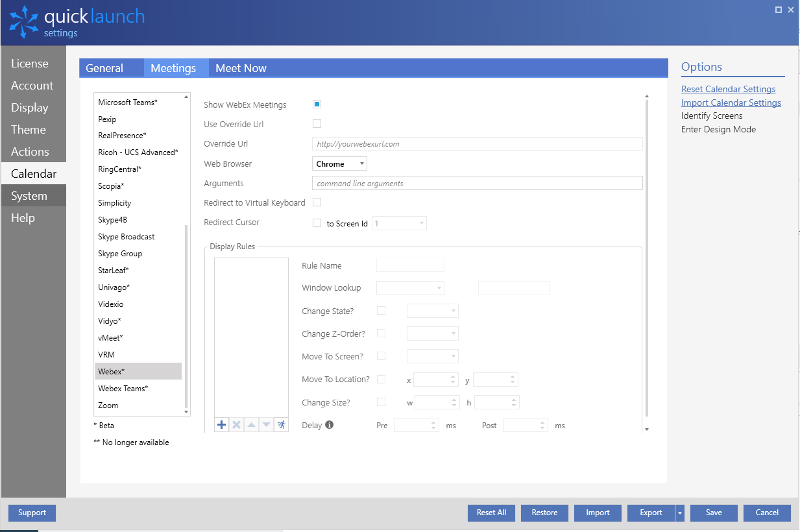Image resolution: width=800 pixels, height=532 pixels.
Task: Click the Rule Name input field
Action: click(x=410, y=265)
